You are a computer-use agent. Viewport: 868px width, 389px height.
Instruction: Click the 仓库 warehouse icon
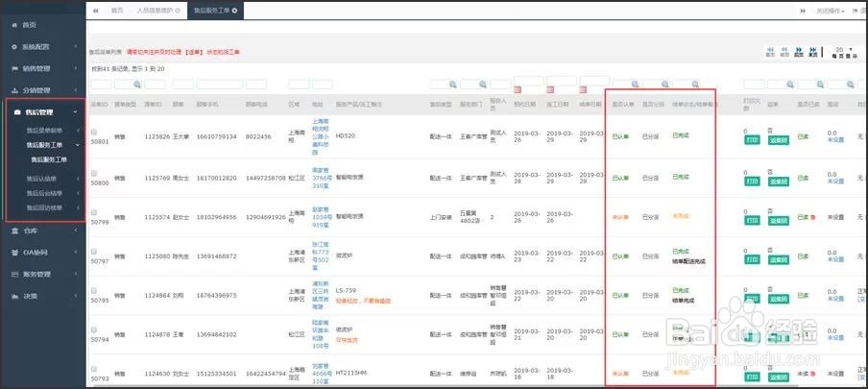pyautogui.click(x=15, y=231)
